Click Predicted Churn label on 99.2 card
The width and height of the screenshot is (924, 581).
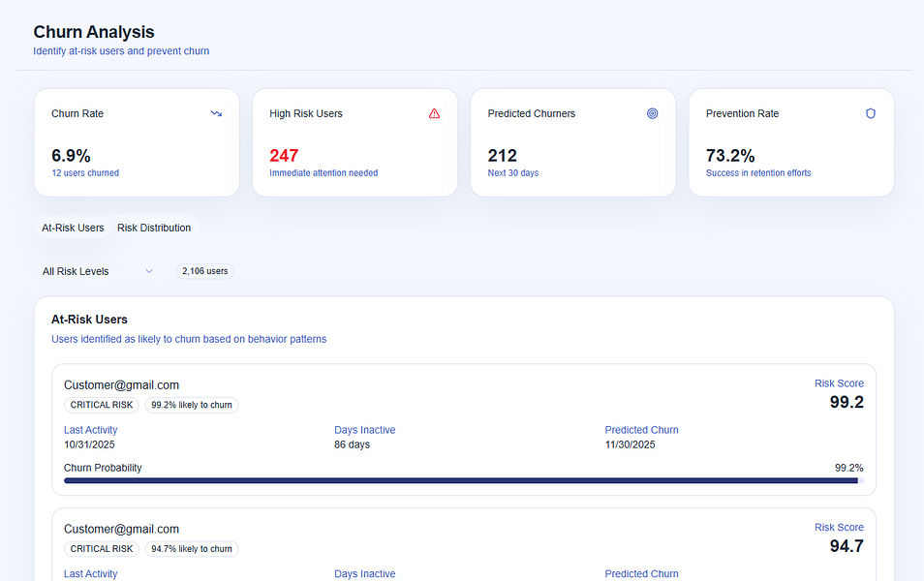[642, 430]
